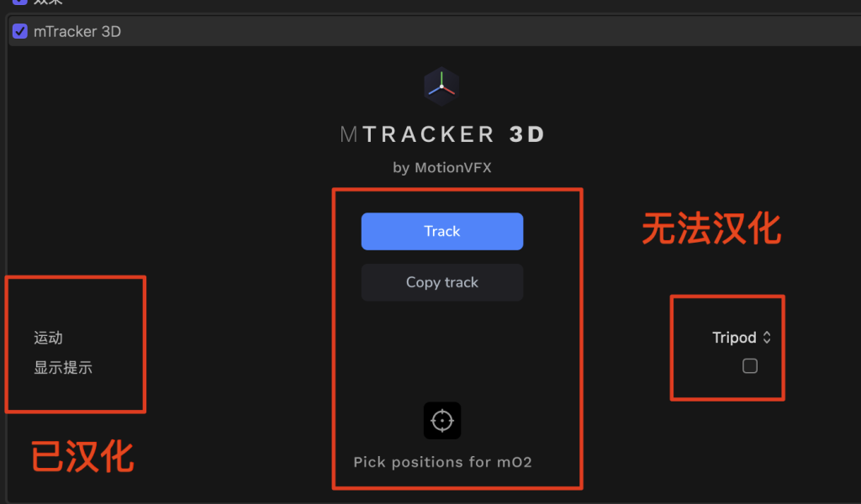Viewport: 861px width, 504px height.
Task: Toggle the partially visible 效果 checkbox
Action: (20, 2)
